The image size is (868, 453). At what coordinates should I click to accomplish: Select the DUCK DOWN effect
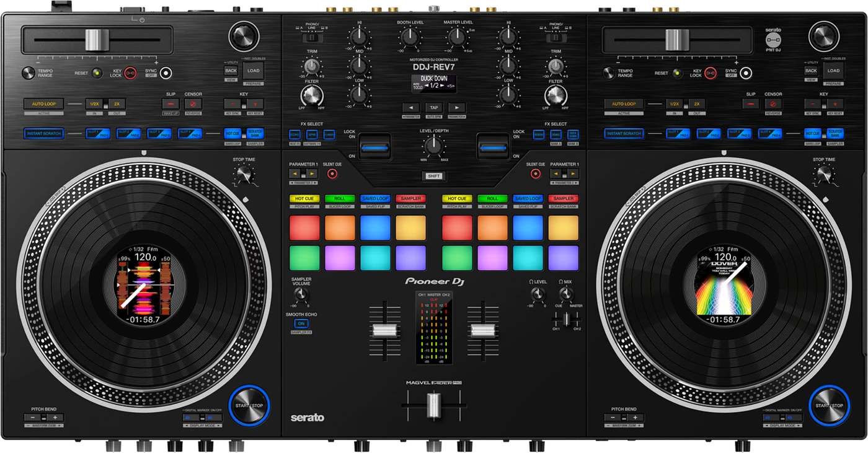click(573, 134)
